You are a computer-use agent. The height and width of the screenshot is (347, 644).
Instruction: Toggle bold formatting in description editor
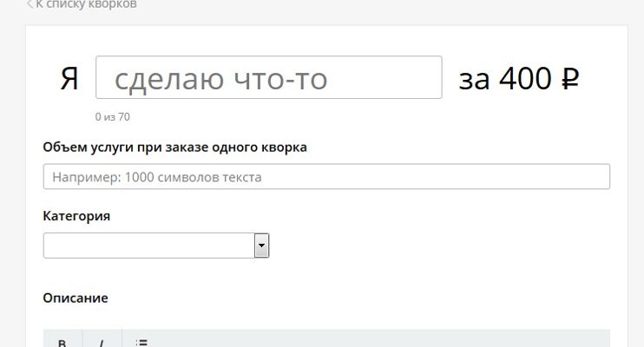62,342
